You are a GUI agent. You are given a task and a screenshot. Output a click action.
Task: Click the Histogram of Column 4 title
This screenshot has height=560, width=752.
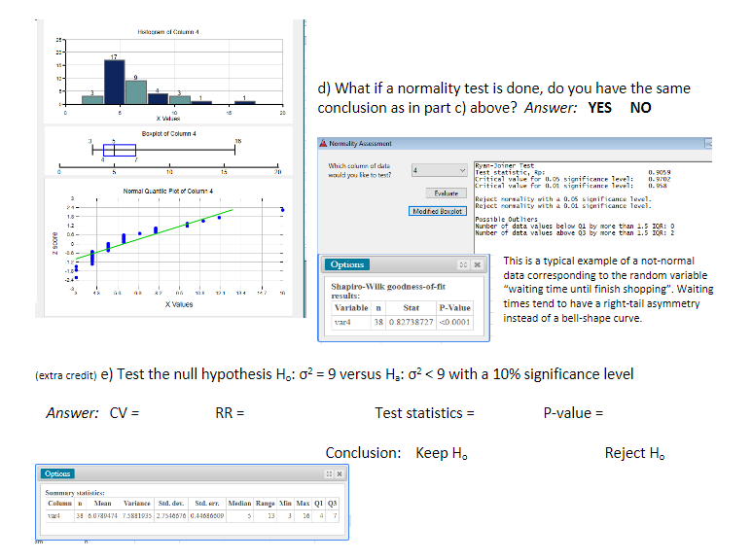[168, 32]
